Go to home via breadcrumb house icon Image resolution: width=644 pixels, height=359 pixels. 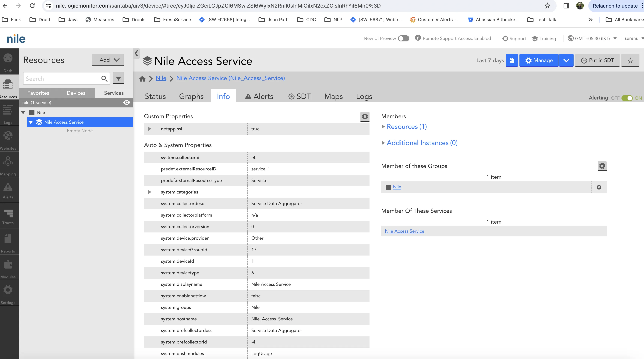point(142,78)
